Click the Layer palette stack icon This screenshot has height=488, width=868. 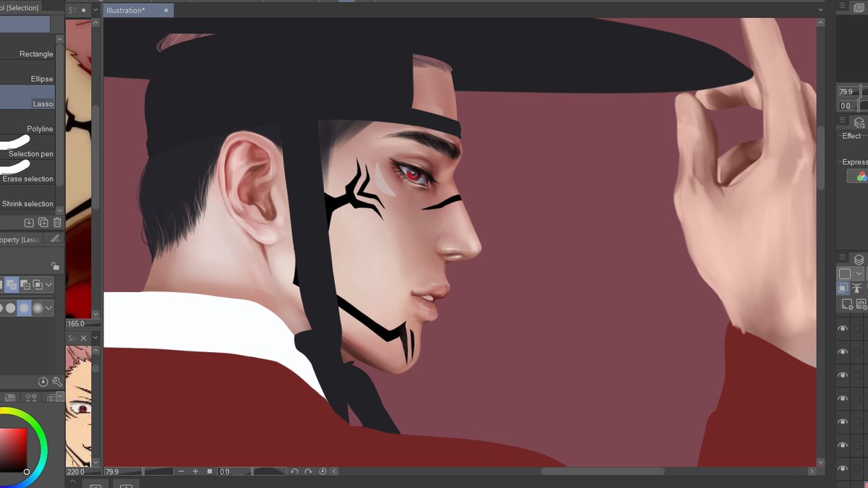(859, 259)
